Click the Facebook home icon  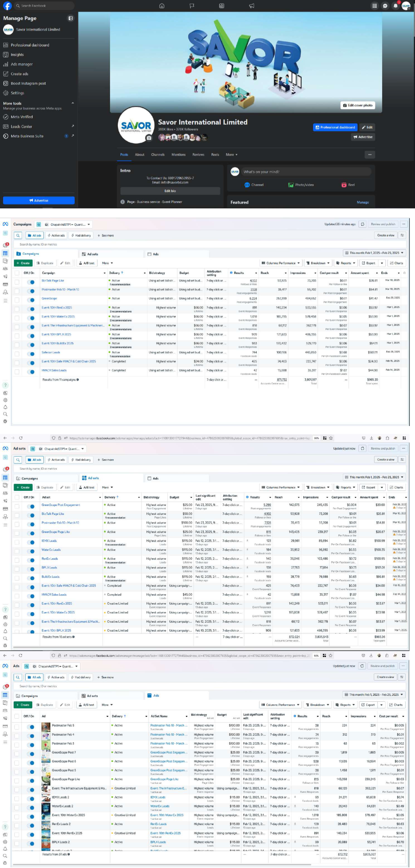coord(162,6)
